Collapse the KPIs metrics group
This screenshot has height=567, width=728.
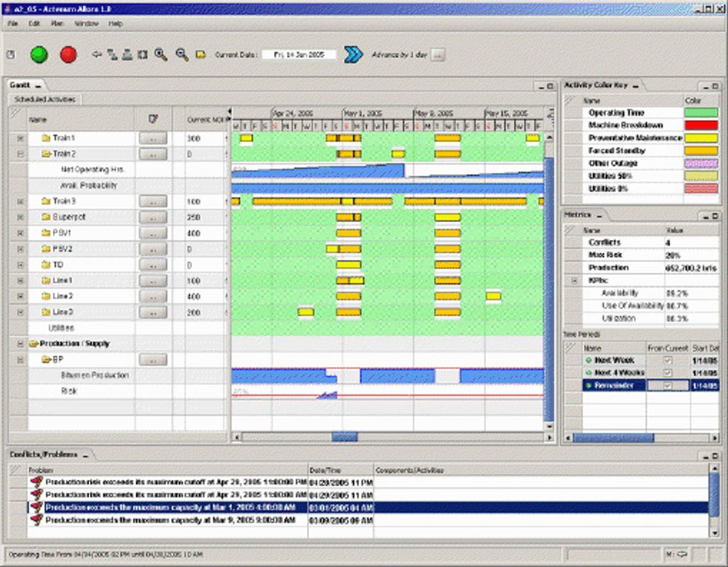[x=574, y=280]
